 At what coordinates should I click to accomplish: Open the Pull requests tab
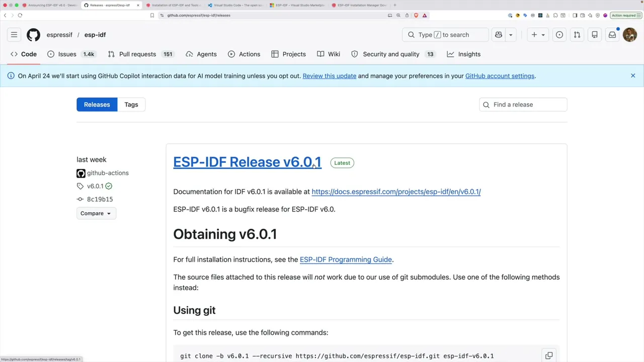tap(140, 54)
